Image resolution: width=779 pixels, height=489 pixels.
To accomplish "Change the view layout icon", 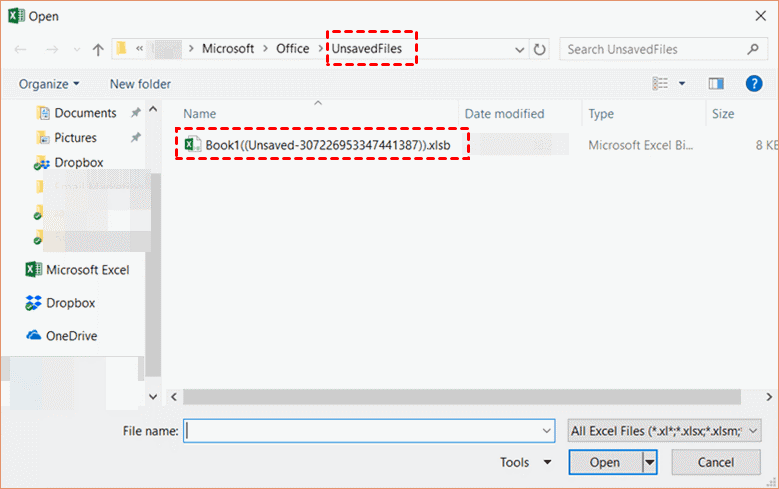I will tap(660, 83).
